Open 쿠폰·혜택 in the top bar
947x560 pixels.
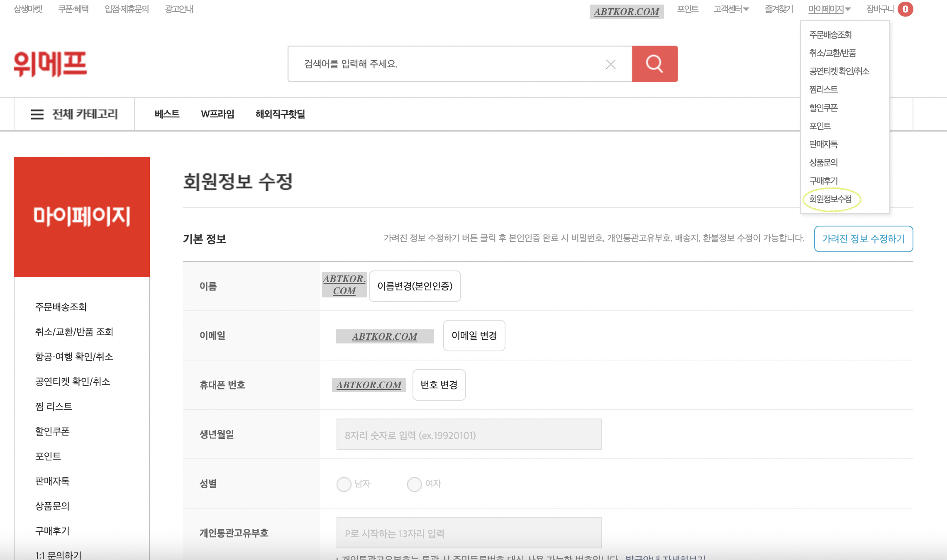pos(73,9)
